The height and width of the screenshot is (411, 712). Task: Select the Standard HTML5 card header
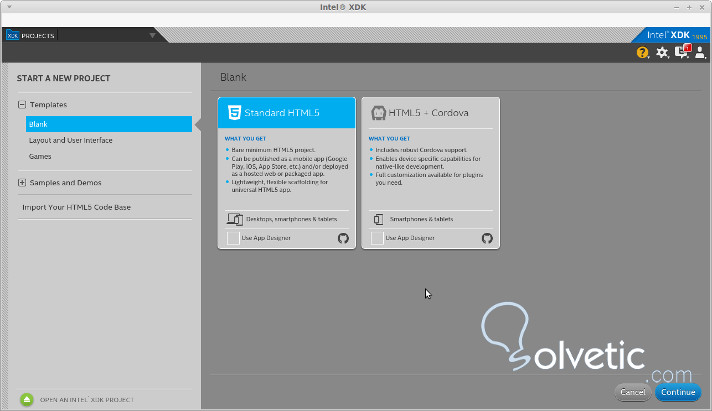tap(287, 113)
